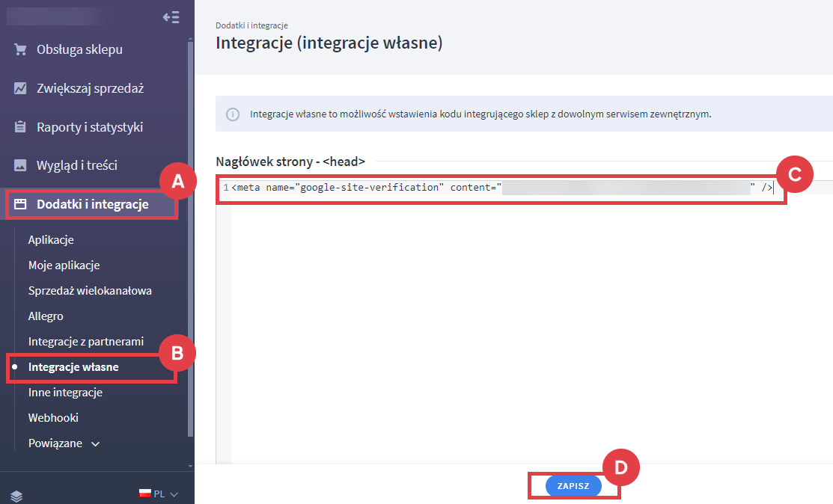The height and width of the screenshot is (504, 833).
Task: Collapse the Dodatki i integracje menu section
Action: click(x=92, y=204)
